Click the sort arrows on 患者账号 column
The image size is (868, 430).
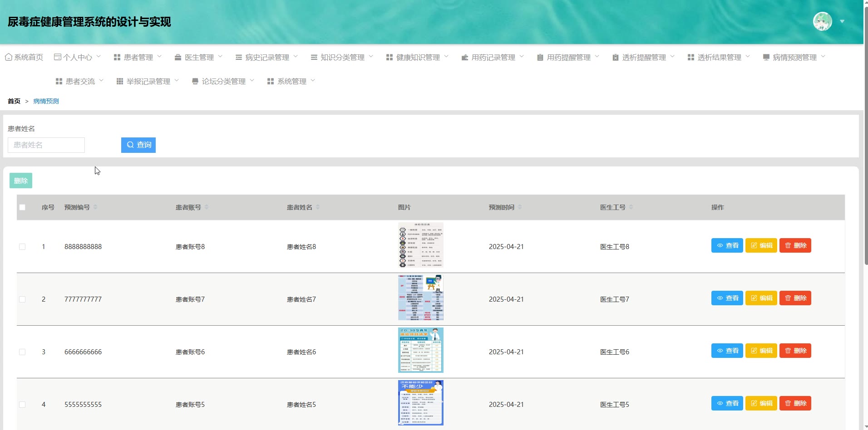[x=207, y=207]
